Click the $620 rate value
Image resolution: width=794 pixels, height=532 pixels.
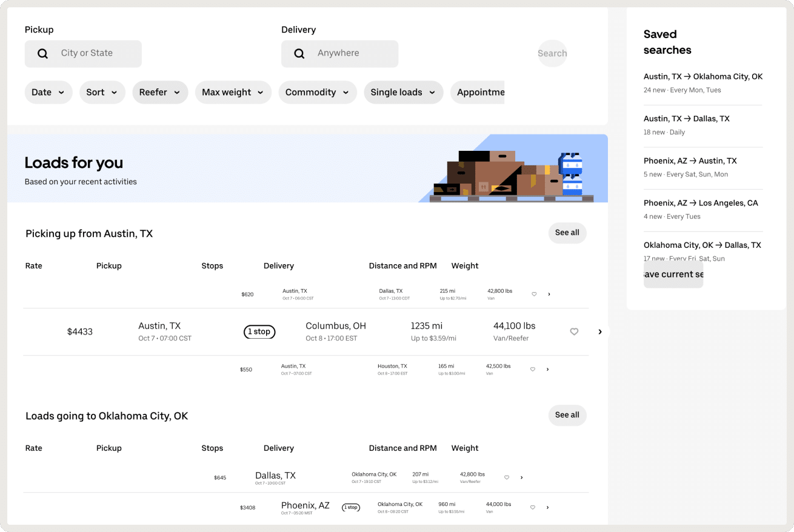click(x=247, y=294)
